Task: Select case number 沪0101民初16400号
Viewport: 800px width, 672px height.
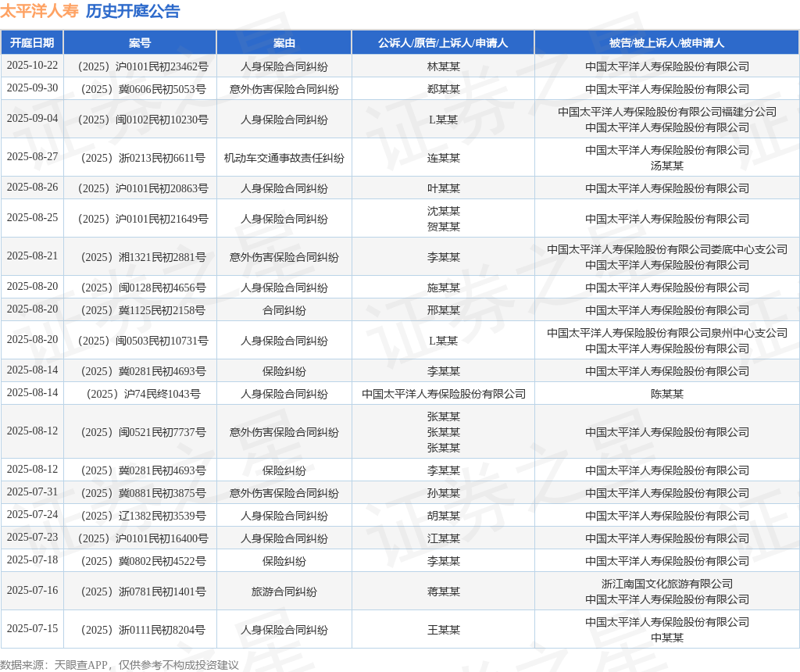Action: (x=143, y=539)
